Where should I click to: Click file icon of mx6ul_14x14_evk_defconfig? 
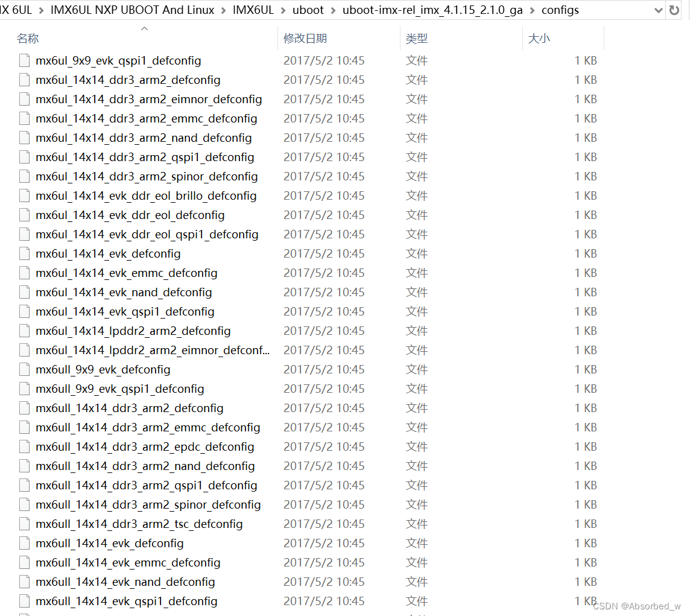click(x=25, y=253)
